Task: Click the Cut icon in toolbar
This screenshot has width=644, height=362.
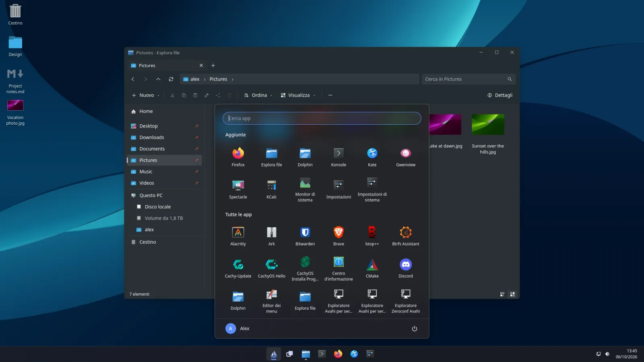Action: 172,95
